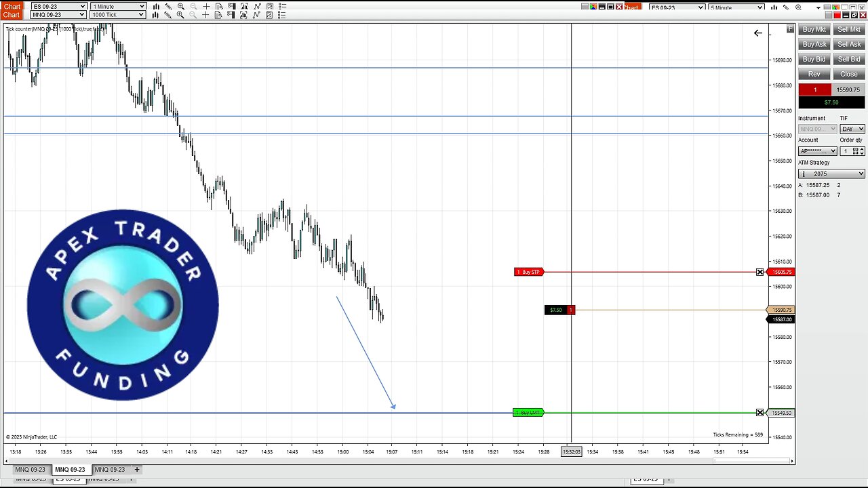Click the green Buy LMT order label
The width and height of the screenshot is (868, 488).
(528, 413)
